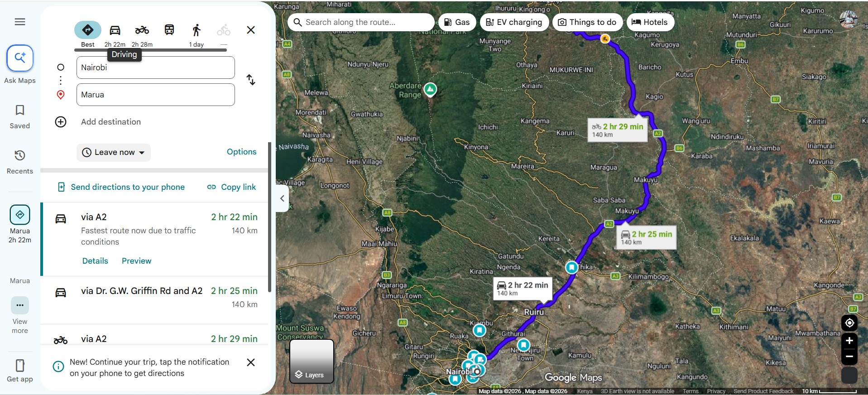Click Add destination

click(x=111, y=122)
